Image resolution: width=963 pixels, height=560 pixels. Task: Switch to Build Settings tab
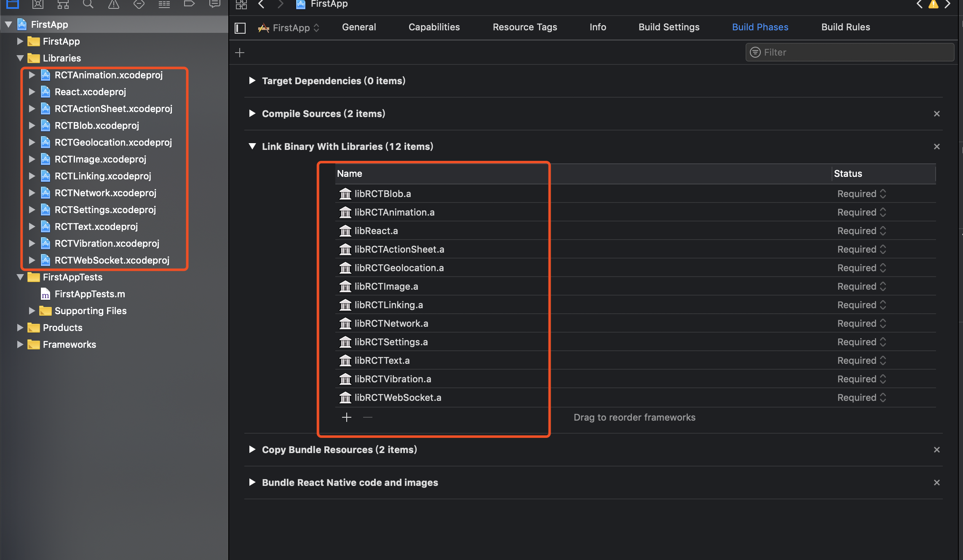point(669,27)
